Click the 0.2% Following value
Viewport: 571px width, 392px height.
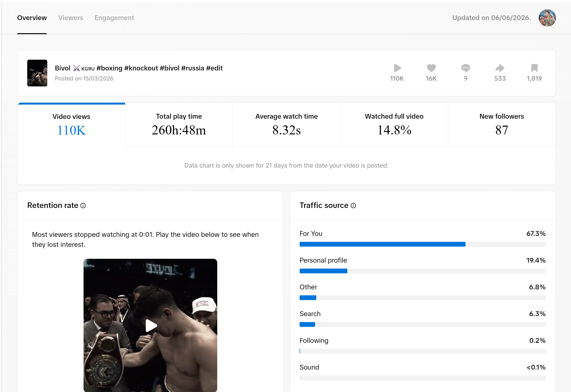click(537, 341)
